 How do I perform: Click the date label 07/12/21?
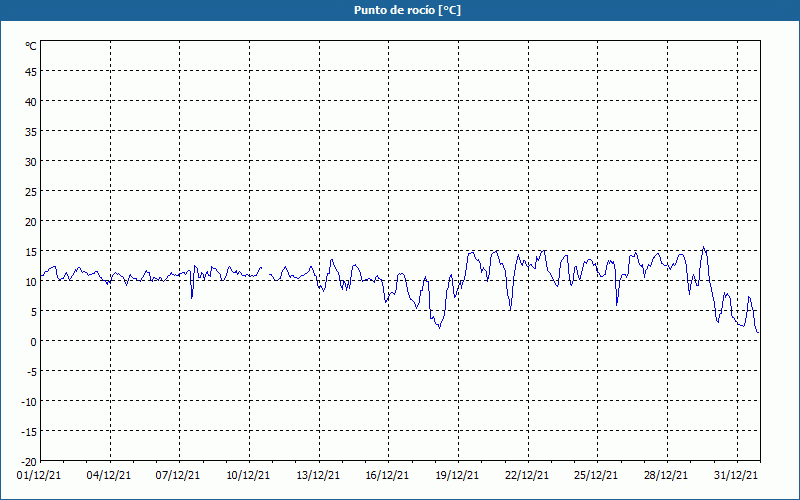click(178, 476)
